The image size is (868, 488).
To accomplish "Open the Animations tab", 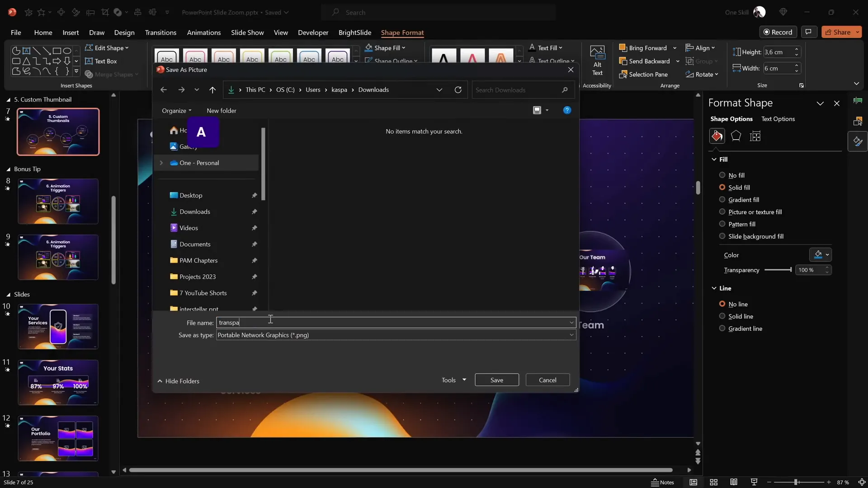I will point(204,33).
